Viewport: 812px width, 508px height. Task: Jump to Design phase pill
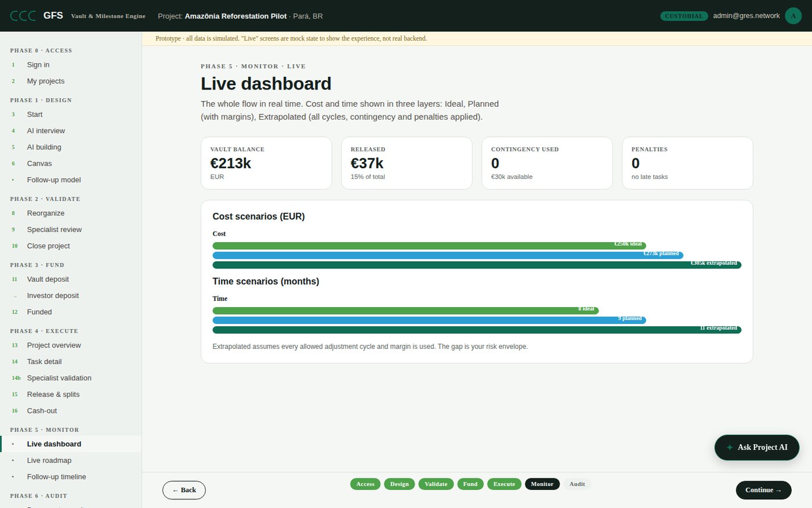pyautogui.click(x=399, y=484)
